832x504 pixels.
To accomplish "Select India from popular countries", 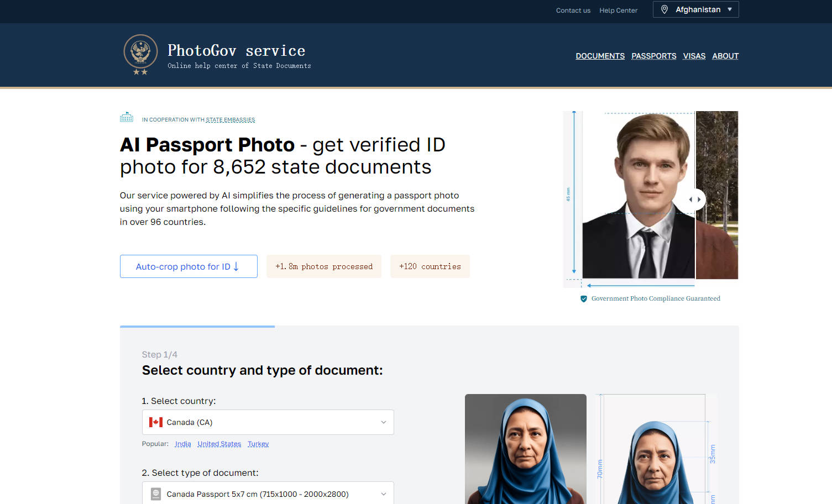I will 182,444.
